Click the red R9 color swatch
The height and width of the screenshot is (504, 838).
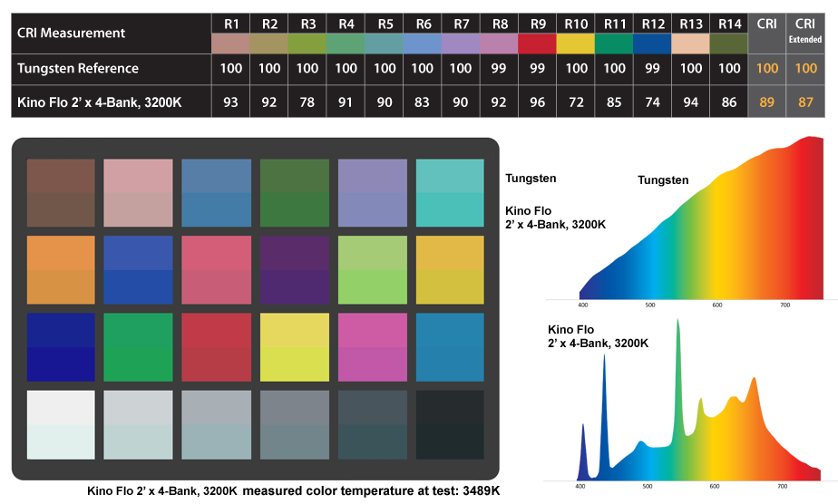pyautogui.click(x=538, y=43)
